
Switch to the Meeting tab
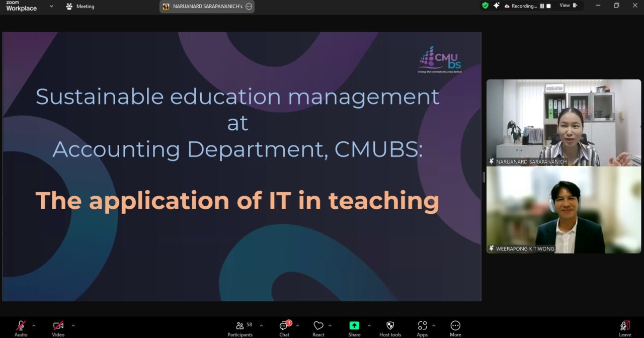coord(80,7)
